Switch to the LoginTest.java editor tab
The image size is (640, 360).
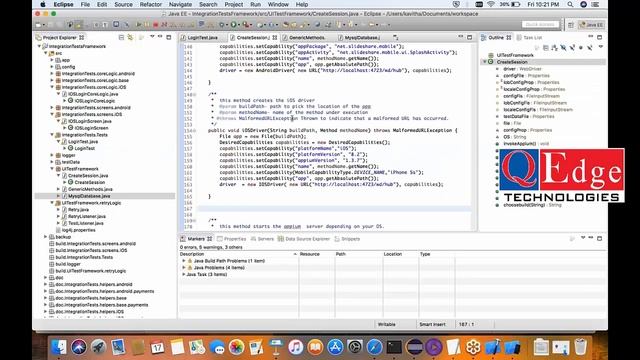199,38
